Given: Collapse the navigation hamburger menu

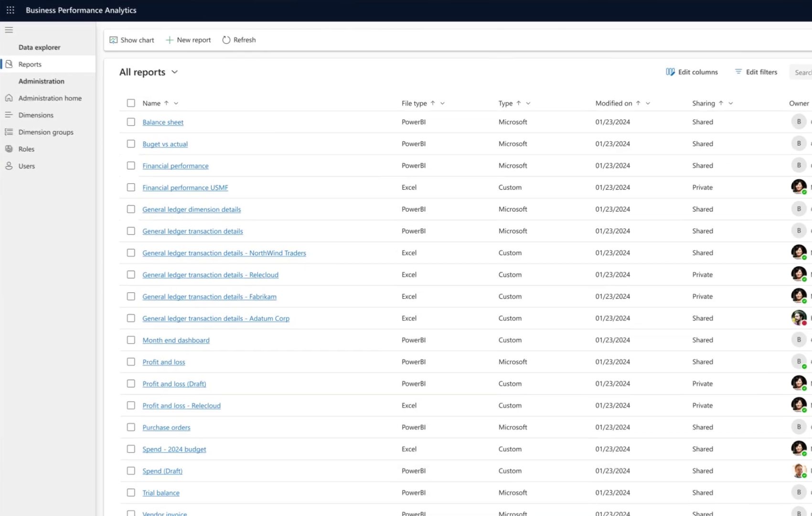Looking at the screenshot, I should tap(9, 30).
